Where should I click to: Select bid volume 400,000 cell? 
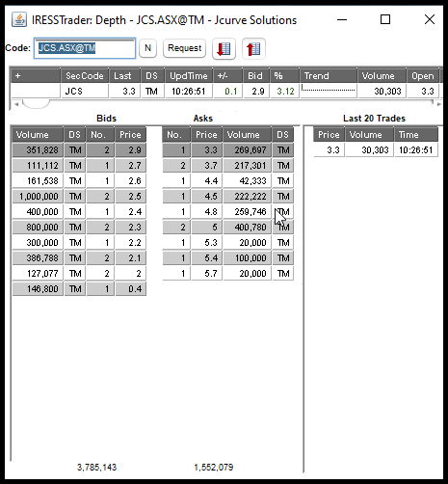coord(38,212)
